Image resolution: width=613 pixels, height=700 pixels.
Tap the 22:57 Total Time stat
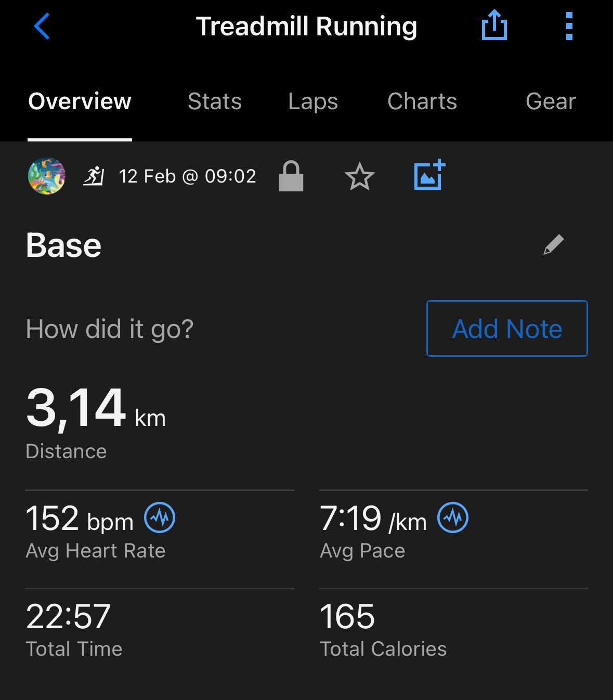coord(74,629)
